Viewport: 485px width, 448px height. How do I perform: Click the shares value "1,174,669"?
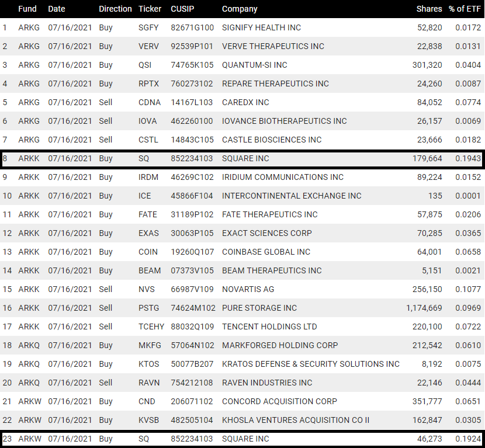click(x=424, y=308)
